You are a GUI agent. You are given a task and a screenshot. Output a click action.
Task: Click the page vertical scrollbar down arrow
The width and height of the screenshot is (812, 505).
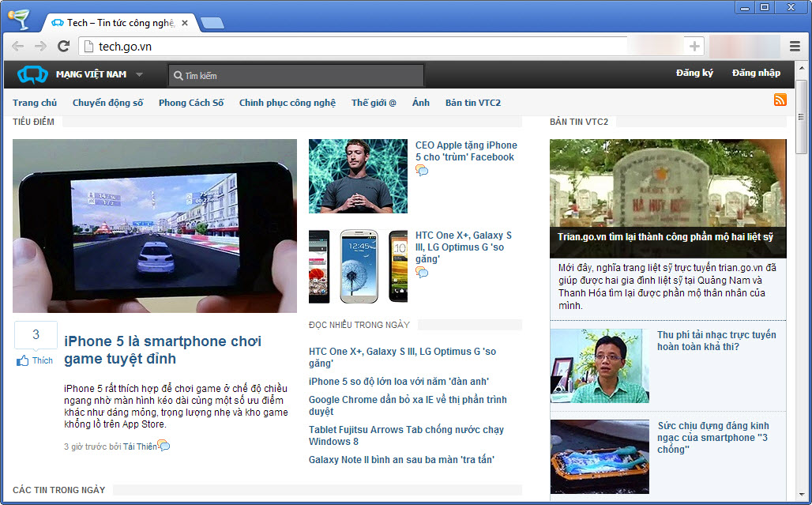pos(801,495)
